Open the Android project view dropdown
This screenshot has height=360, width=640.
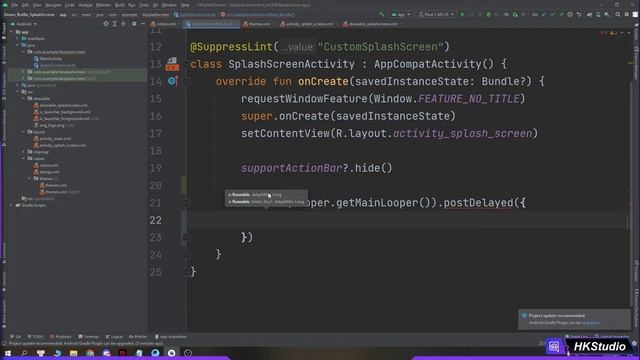point(24,24)
